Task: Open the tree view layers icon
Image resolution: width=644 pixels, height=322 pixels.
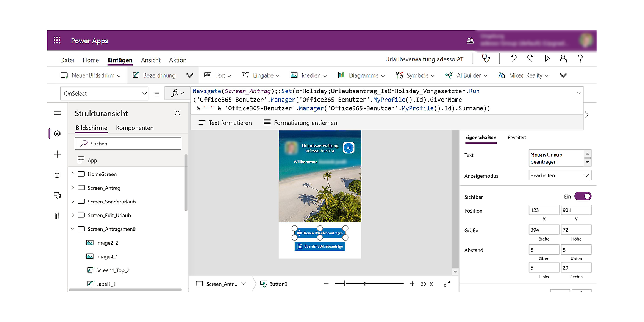Action: click(x=57, y=133)
